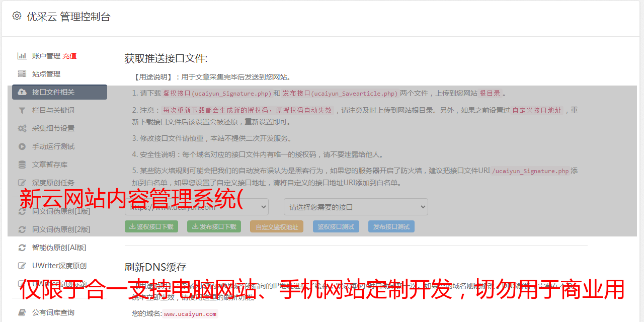The height and width of the screenshot is (322, 644).
Task: Click the server icon for 站点管理
Action: click(x=22, y=74)
